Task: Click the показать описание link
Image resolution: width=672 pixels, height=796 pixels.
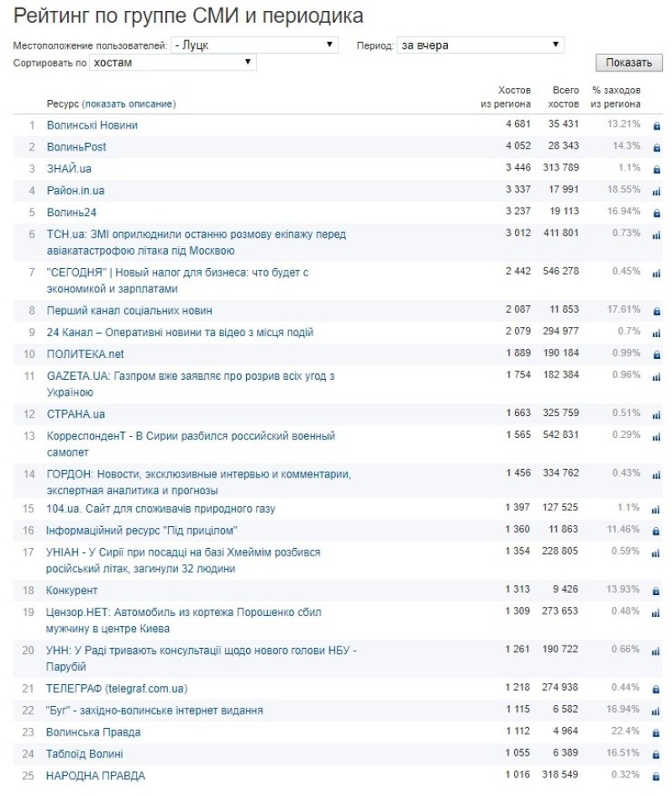Action: [129, 104]
